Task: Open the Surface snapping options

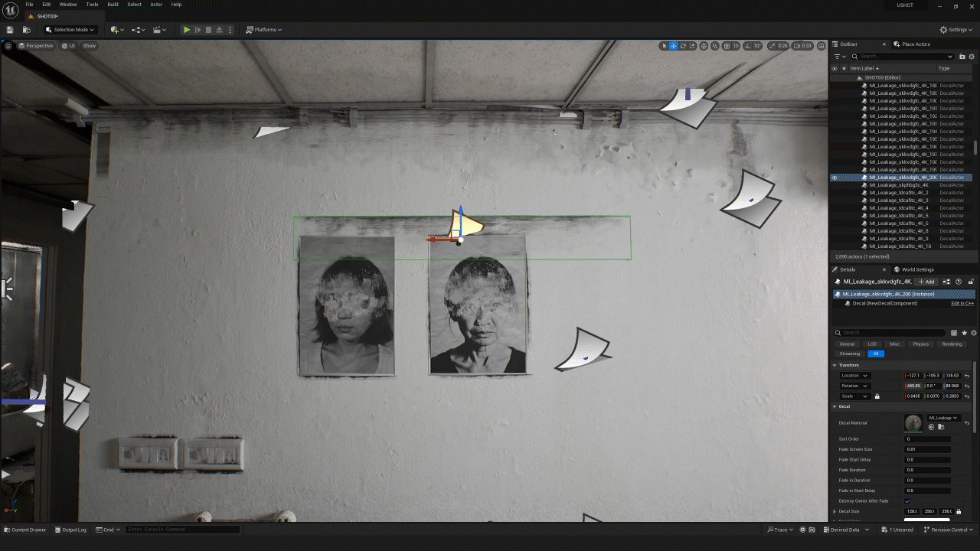Action: coord(715,46)
